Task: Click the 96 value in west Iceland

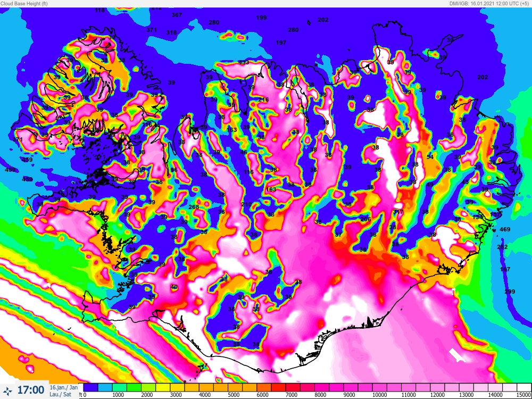Action: pyautogui.click(x=174, y=170)
